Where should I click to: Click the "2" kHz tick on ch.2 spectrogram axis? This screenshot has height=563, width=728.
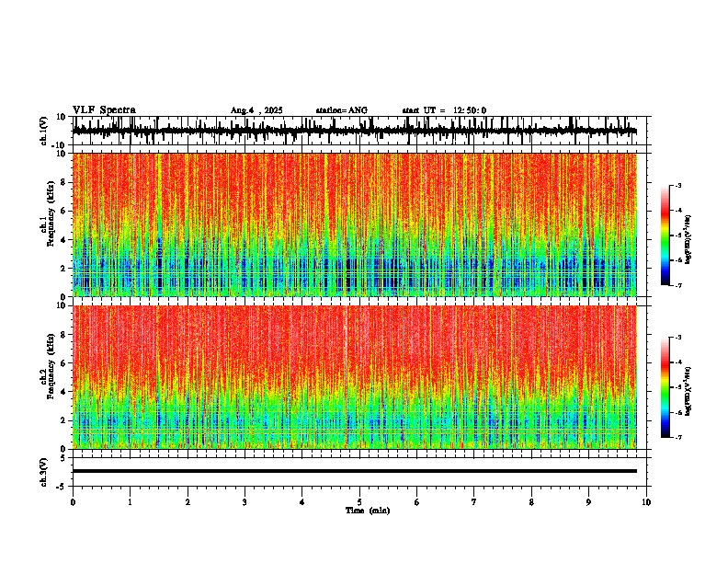pos(64,420)
